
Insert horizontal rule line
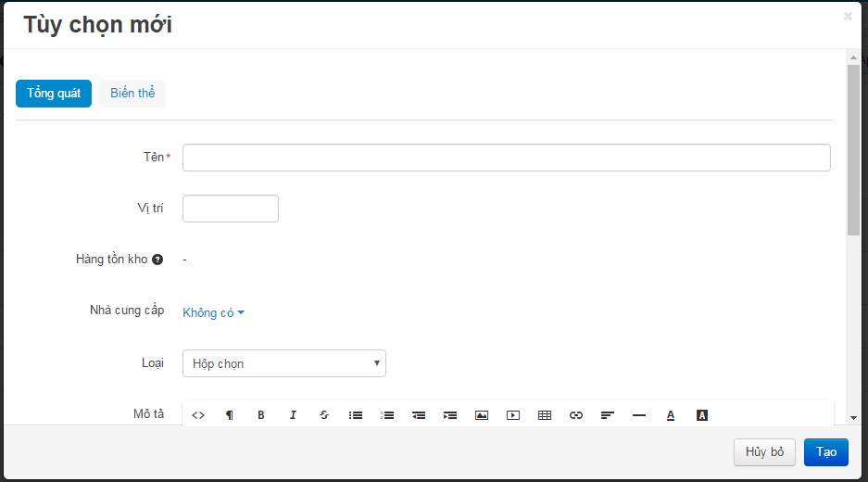point(639,415)
